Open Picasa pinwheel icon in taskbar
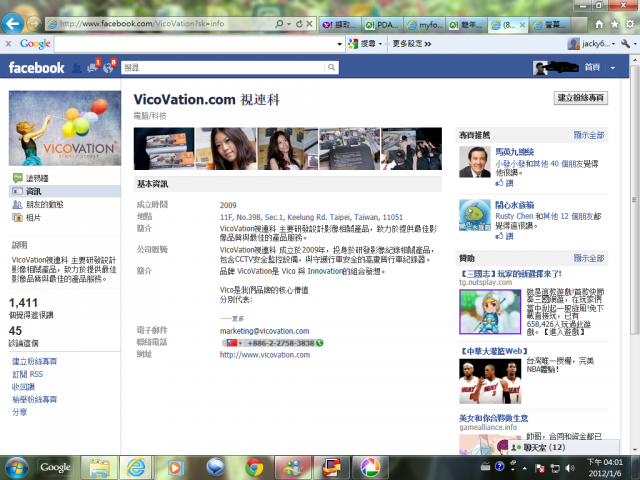This screenshot has height=480, width=640. point(370,468)
